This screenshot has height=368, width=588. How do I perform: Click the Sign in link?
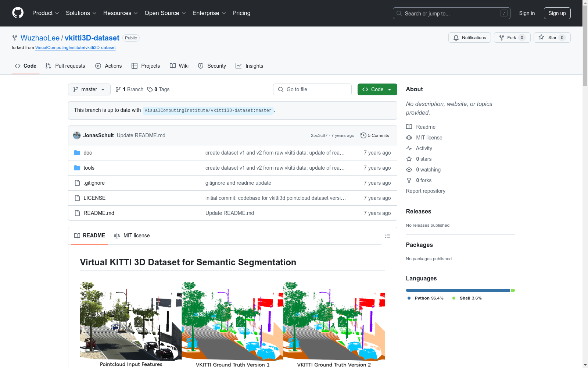pyautogui.click(x=527, y=13)
